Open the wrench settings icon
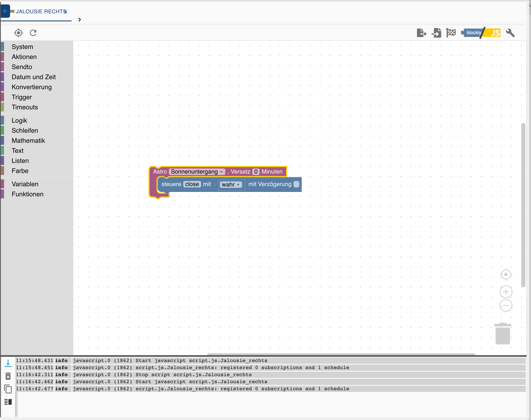Viewport: 531px width, 420px height. 510,33
